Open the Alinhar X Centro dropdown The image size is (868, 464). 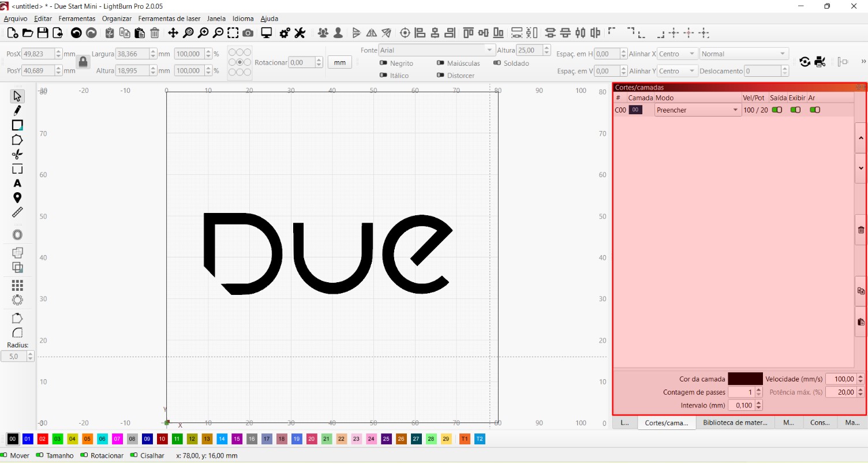click(x=678, y=54)
